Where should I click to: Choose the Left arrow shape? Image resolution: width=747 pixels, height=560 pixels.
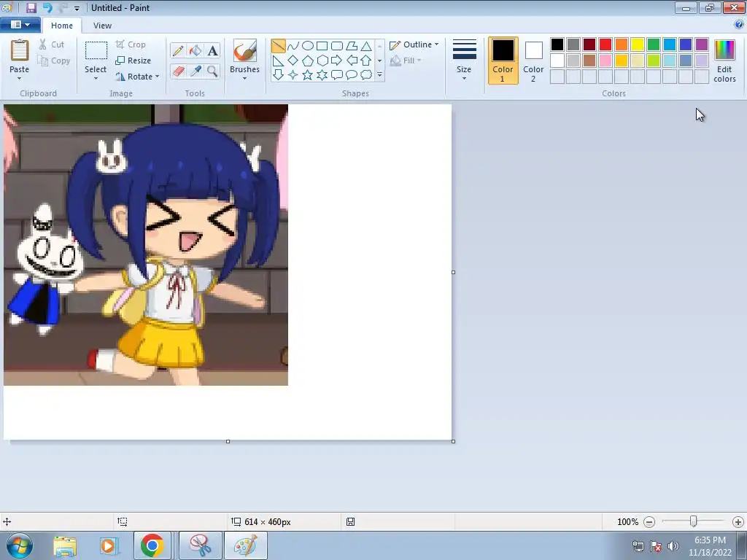point(352,61)
